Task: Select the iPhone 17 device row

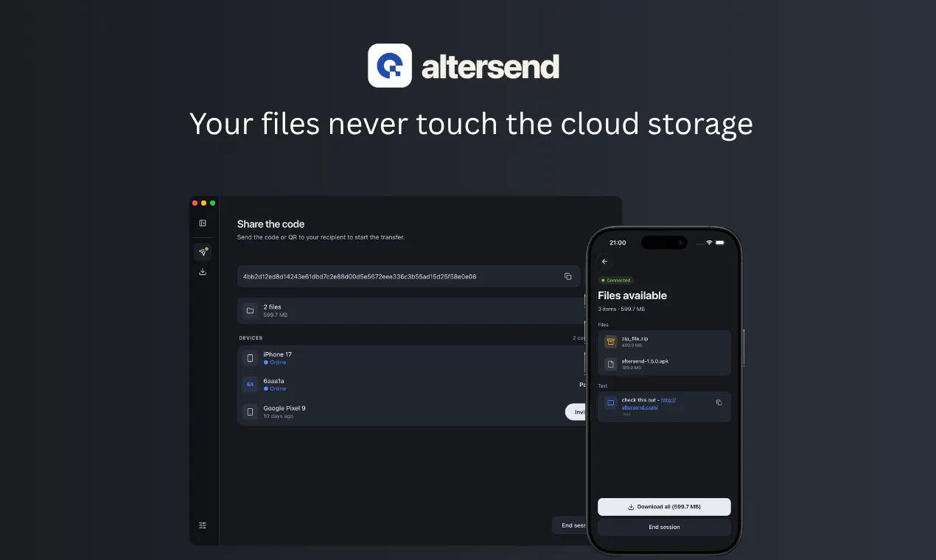Action: pyautogui.click(x=413, y=358)
